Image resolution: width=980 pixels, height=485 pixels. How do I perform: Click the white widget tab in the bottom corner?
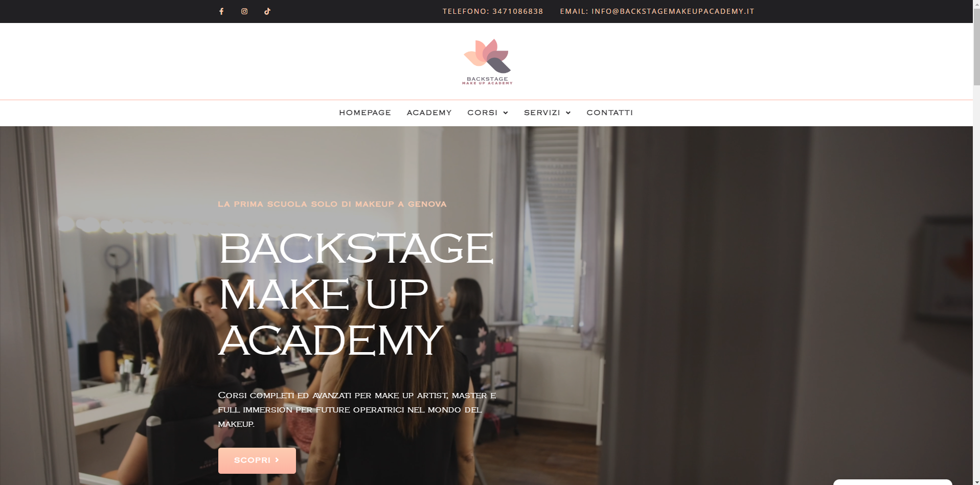click(x=893, y=482)
